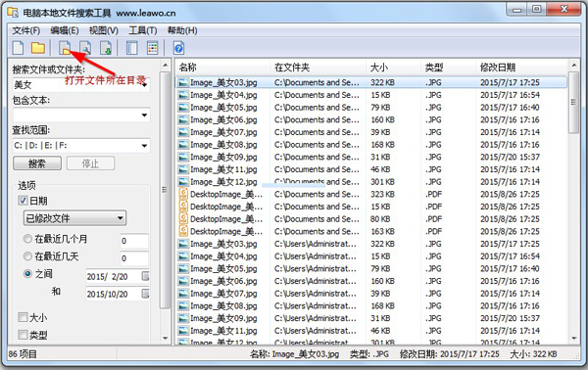
Task: Select the 之间 between radio button
Action: coord(27,274)
